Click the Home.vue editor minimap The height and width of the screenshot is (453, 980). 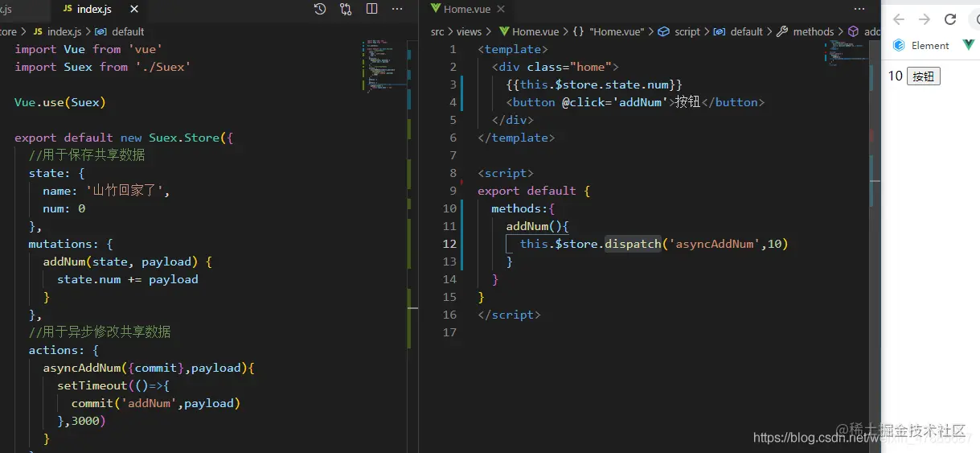click(x=847, y=53)
